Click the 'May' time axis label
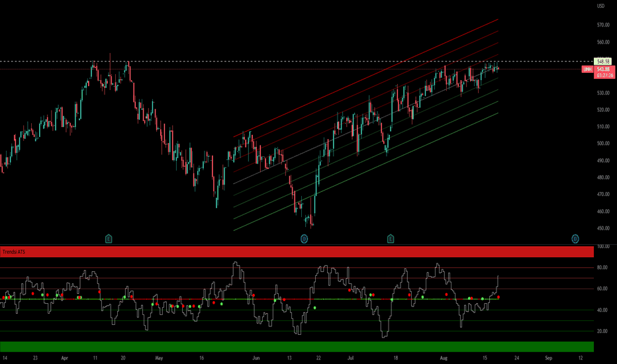This screenshot has width=617, height=364. pos(159,358)
